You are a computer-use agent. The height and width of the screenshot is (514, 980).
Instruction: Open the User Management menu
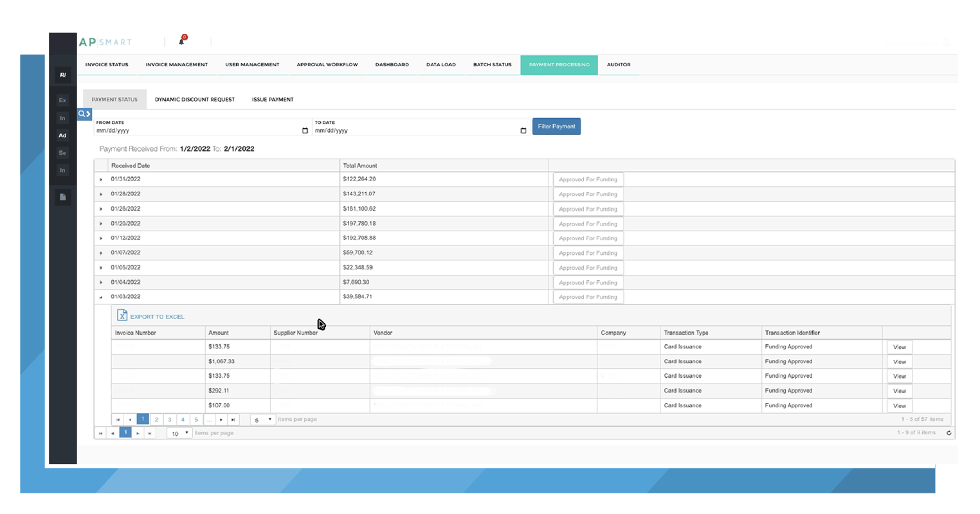click(x=252, y=64)
